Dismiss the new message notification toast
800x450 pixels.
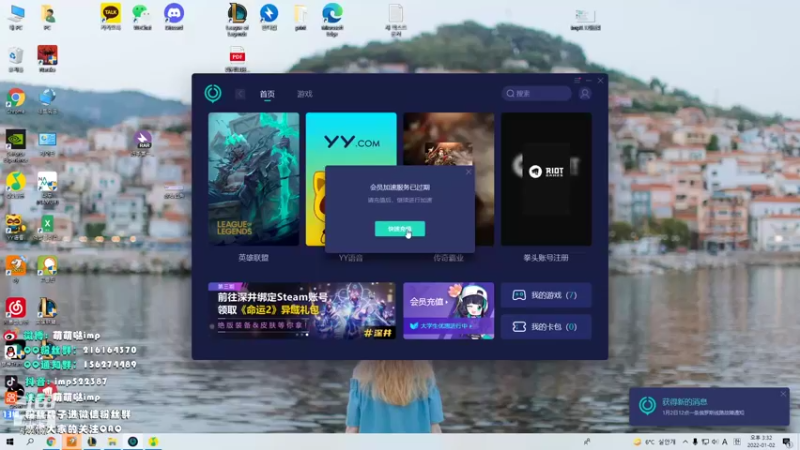click(x=783, y=394)
